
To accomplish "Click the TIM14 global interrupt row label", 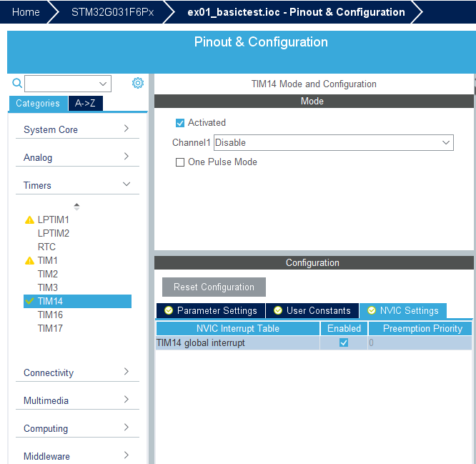I will [x=201, y=343].
